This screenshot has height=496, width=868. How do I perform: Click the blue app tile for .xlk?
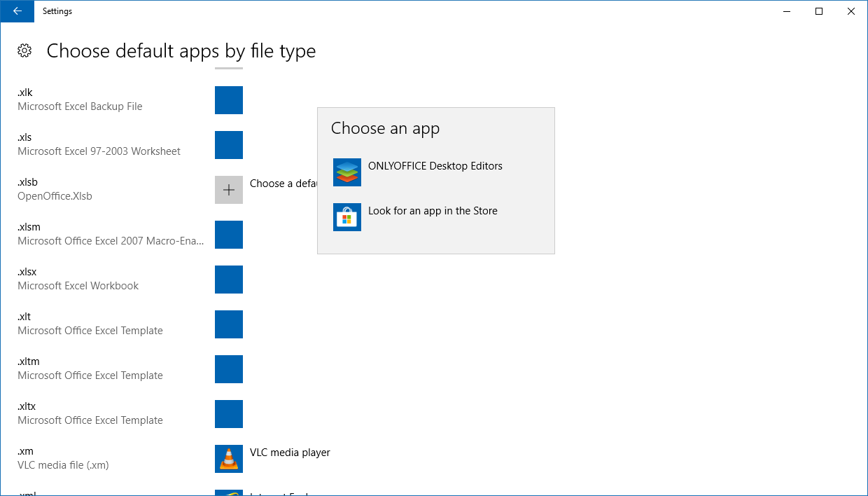tap(229, 100)
